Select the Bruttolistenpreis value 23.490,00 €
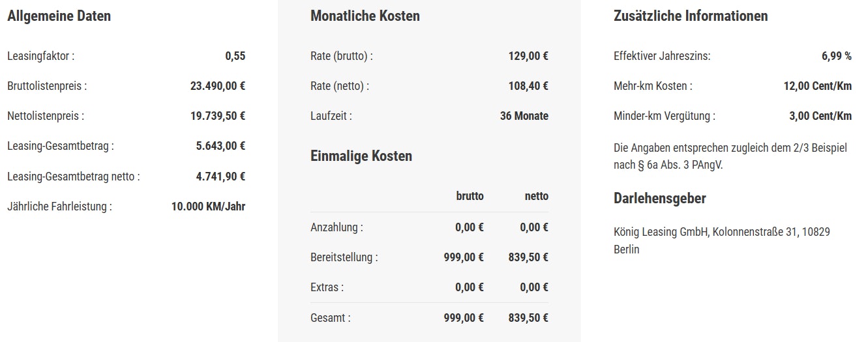The width and height of the screenshot is (868, 342). (x=215, y=86)
